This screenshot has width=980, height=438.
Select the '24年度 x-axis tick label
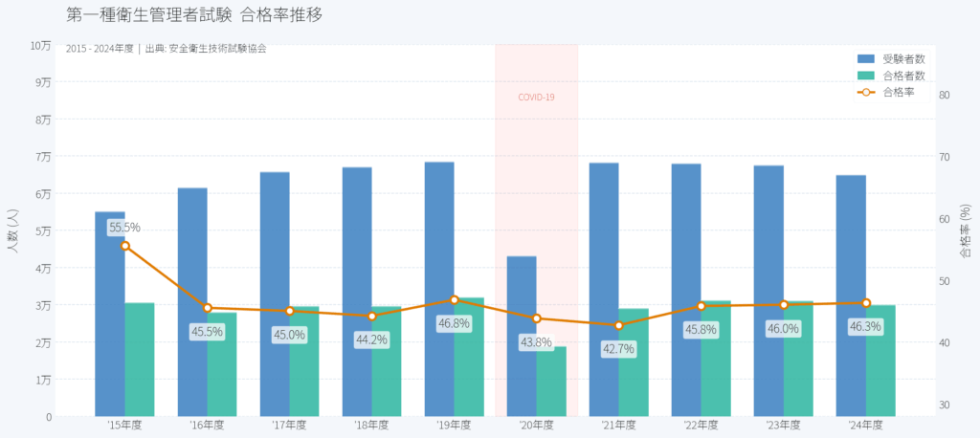coord(865,426)
